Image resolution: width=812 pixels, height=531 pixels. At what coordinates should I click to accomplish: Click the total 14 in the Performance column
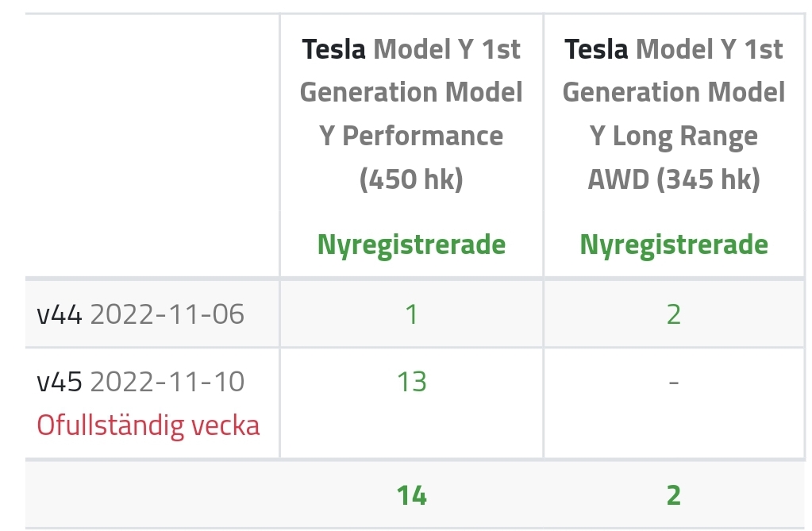(x=412, y=495)
